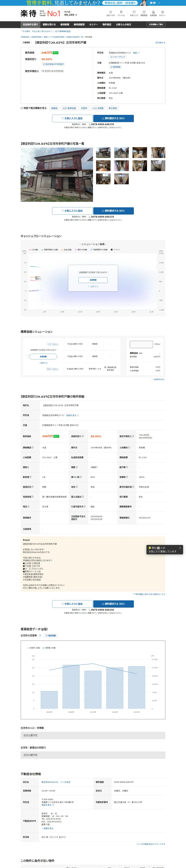Open the first small exterior thumbnail photo

[x=103, y=153]
